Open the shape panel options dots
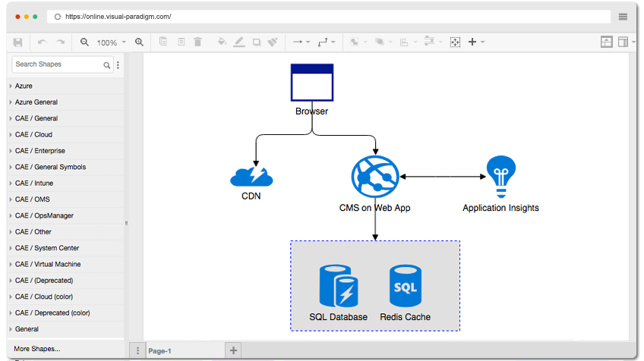This screenshot has width=644, height=361. pyautogui.click(x=118, y=64)
